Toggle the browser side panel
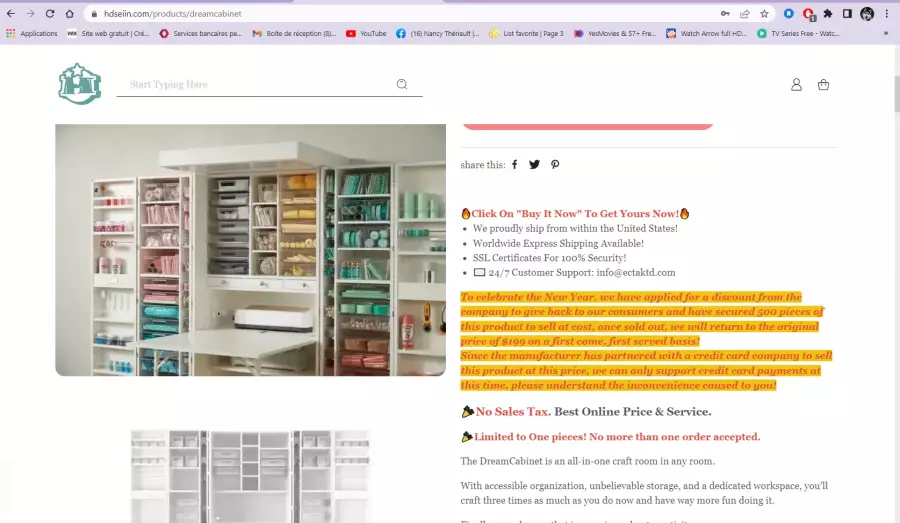Screen dimensions: 900x523 click(847, 14)
